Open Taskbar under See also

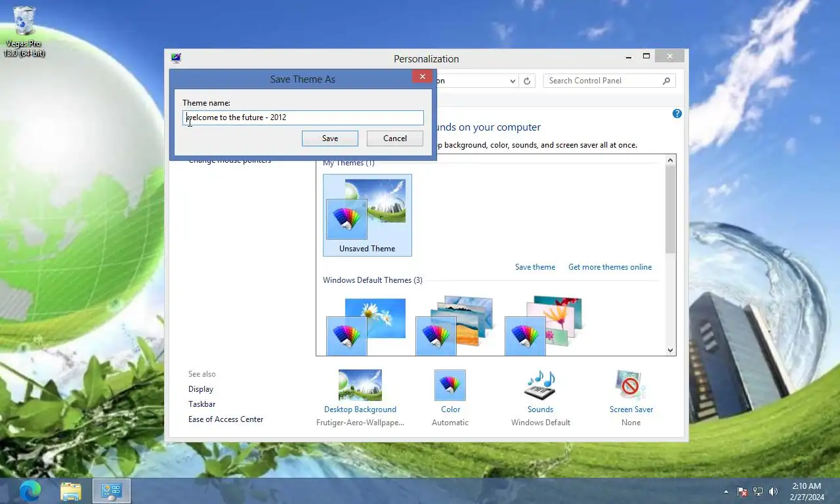(x=202, y=404)
